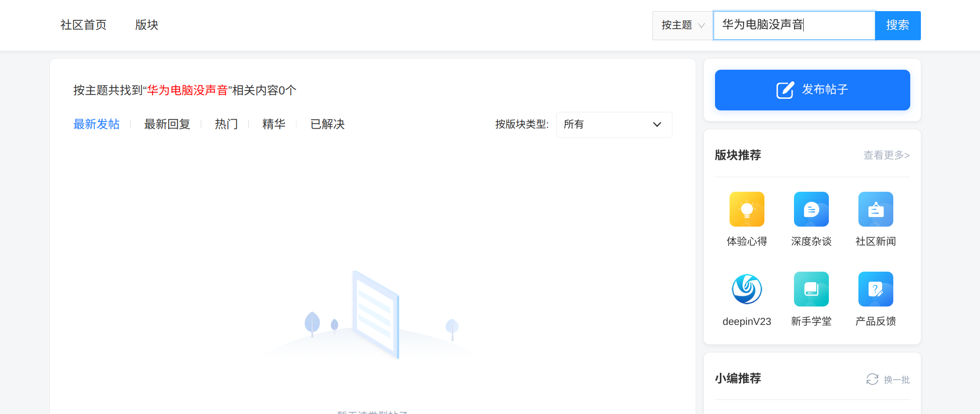Click the 版块推荐 heading
The width and height of the screenshot is (980, 414).
point(738,155)
